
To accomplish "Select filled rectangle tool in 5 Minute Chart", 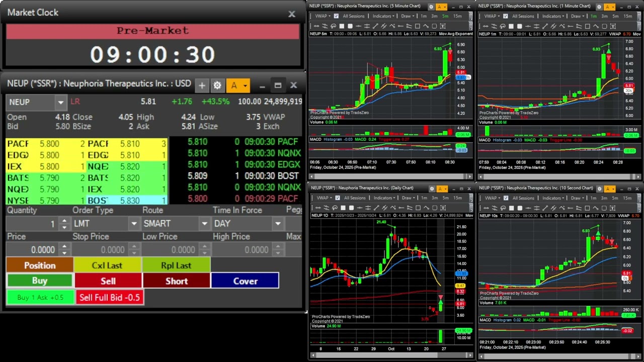I will click(x=342, y=26).
